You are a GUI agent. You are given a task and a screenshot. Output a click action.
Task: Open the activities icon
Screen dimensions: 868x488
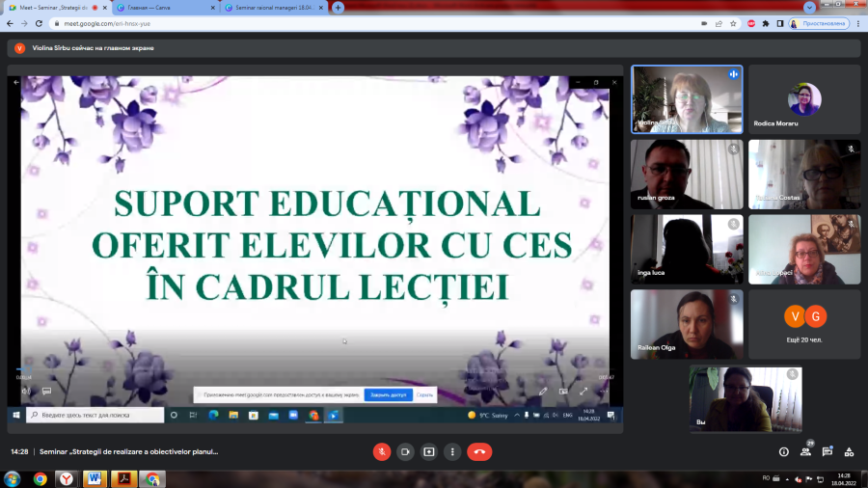pos(849,452)
